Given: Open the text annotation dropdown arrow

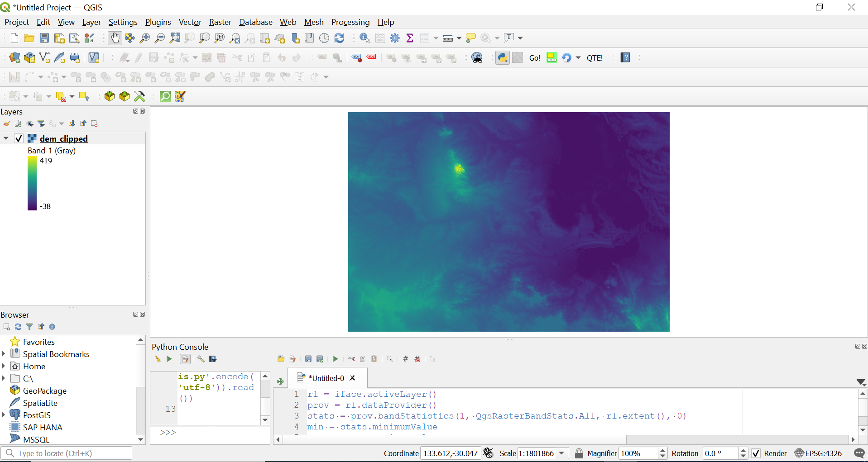Looking at the screenshot, I should click(520, 38).
